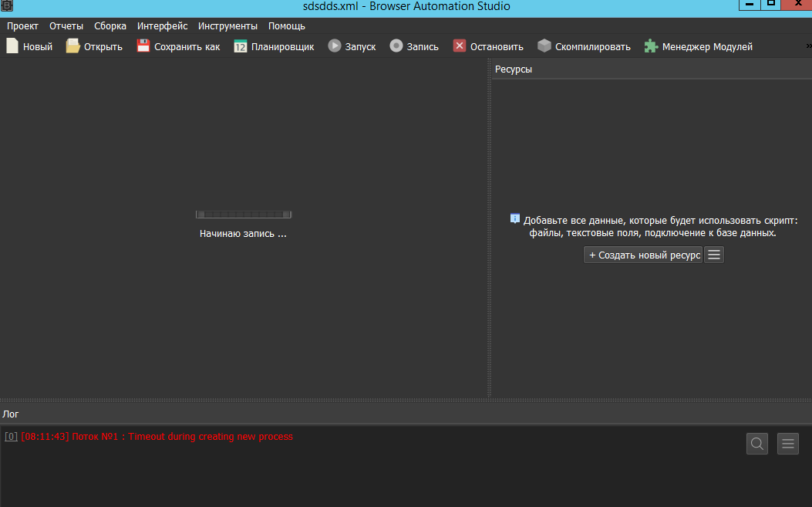
Task: Open the log panel options menu
Action: (787, 444)
